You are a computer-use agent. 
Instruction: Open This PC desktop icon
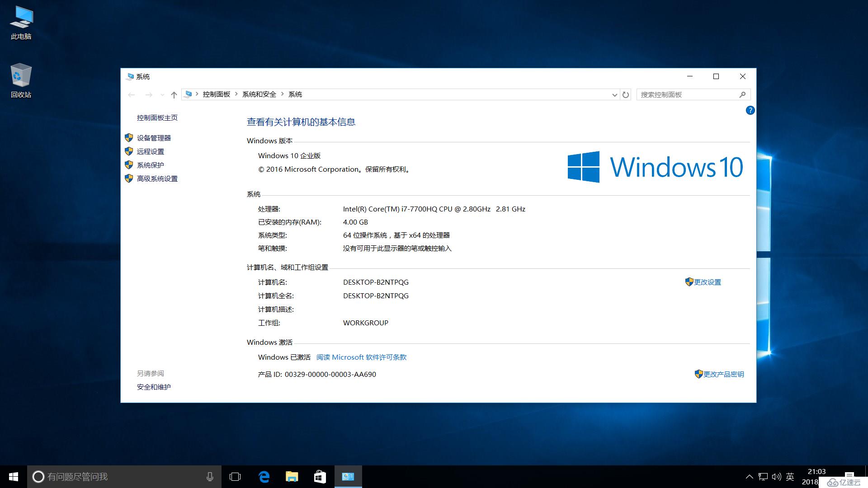21,23
